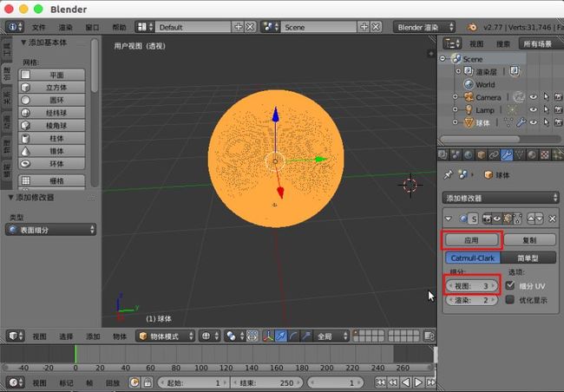
Task: Click the 视图 subdivision level slider field
Action: pyautogui.click(x=472, y=286)
